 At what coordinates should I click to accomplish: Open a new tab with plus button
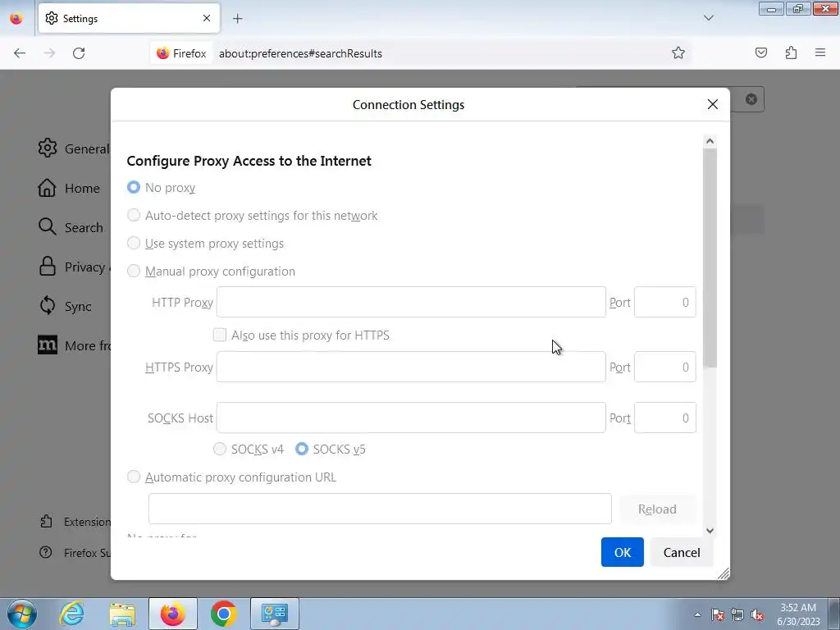(x=237, y=19)
